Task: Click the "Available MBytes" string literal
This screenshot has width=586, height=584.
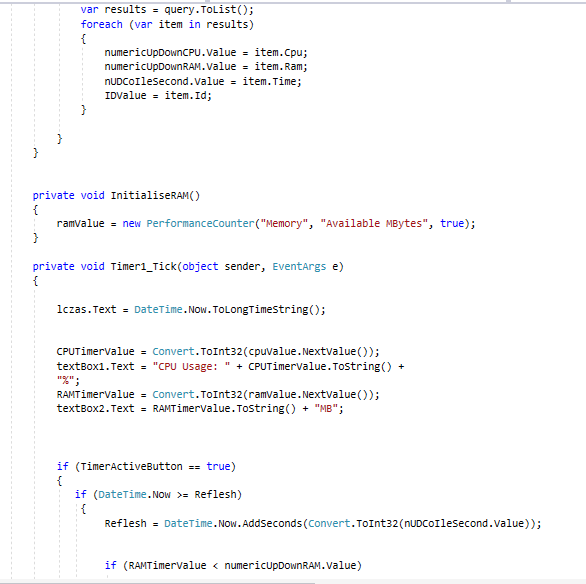Action: click(x=374, y=223)
